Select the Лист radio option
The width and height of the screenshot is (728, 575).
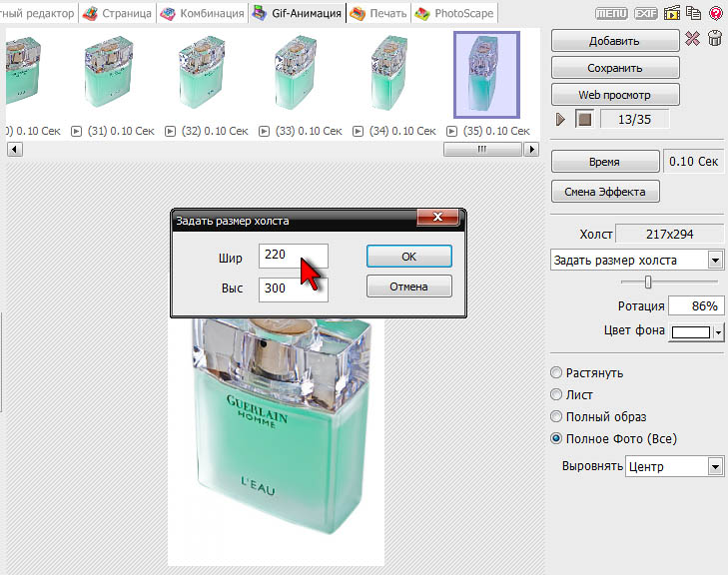pos(556,394)
